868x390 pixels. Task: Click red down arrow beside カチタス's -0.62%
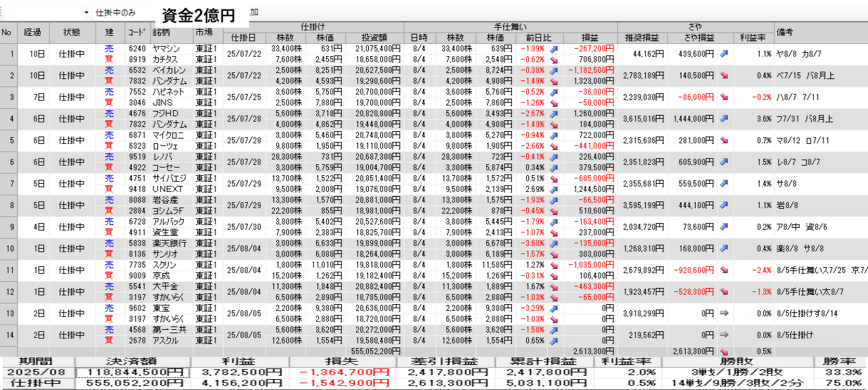click(x=554, y=59)
